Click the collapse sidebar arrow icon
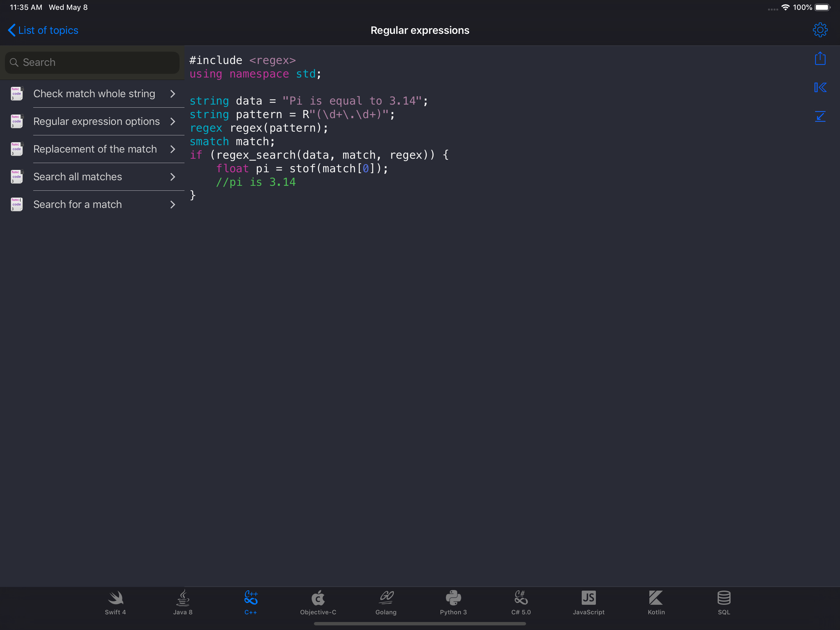This screenshot has height=630, width=840. coord(820,87)
